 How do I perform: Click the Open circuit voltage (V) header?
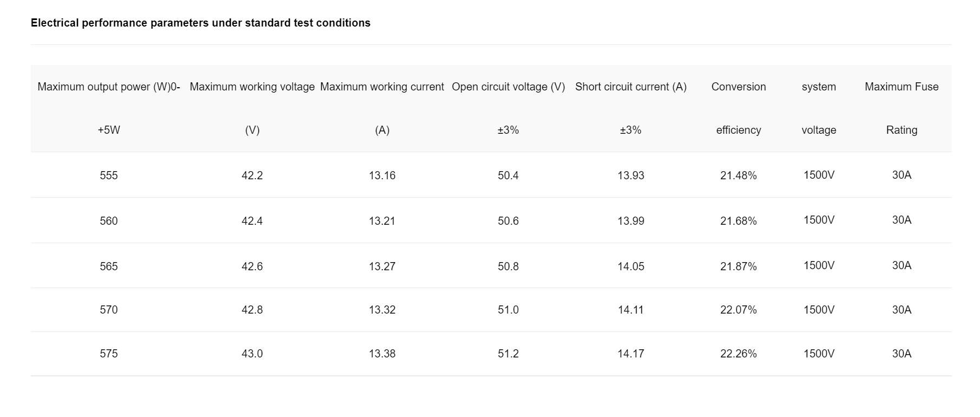(x=508, y=108)
